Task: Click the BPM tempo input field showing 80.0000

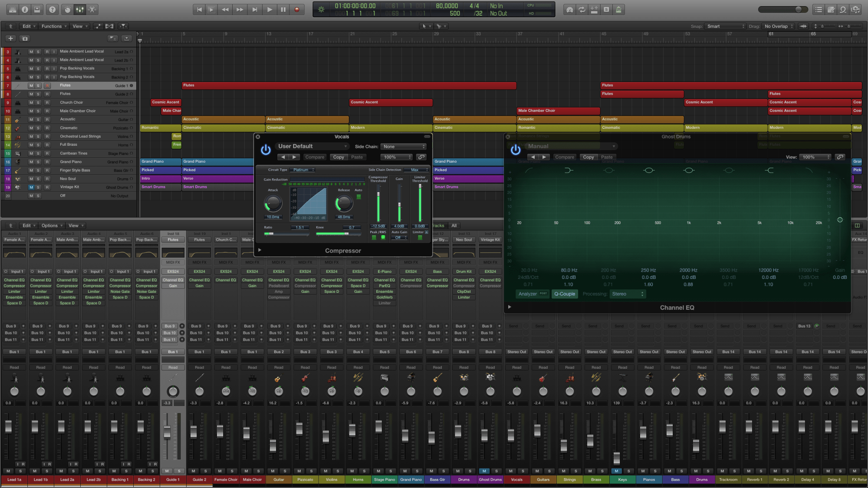Action: pos(447,5)
